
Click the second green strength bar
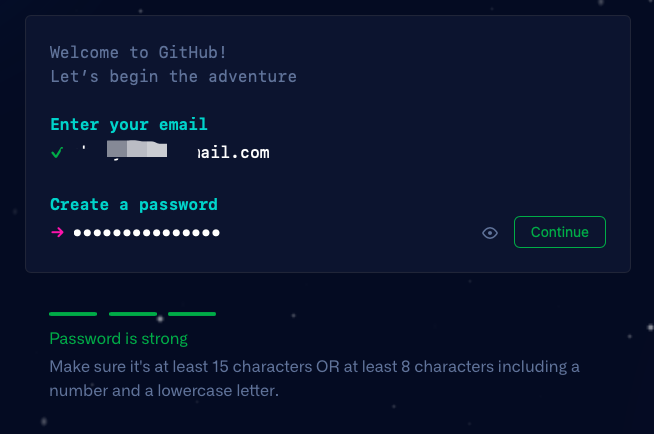133,314
